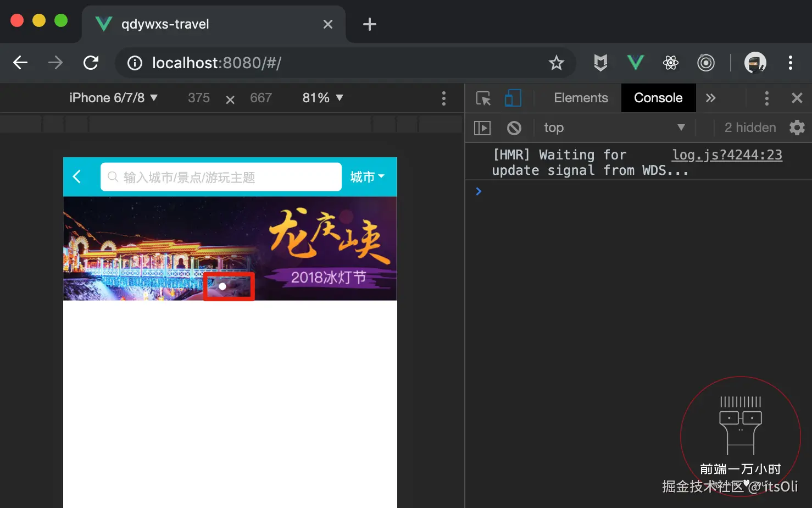Open the top JavaScript context dropdown
The width and height of the screenshot is (812, 508).
pos(614,128)
